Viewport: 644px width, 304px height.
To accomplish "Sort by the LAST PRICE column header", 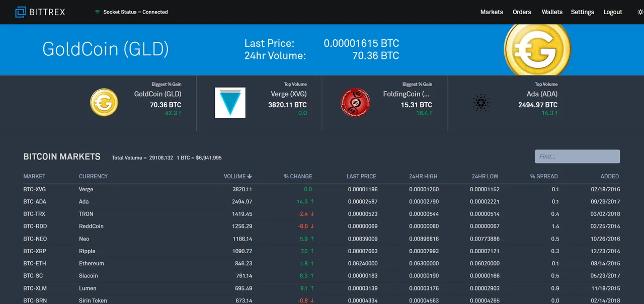I will point(361,177).
